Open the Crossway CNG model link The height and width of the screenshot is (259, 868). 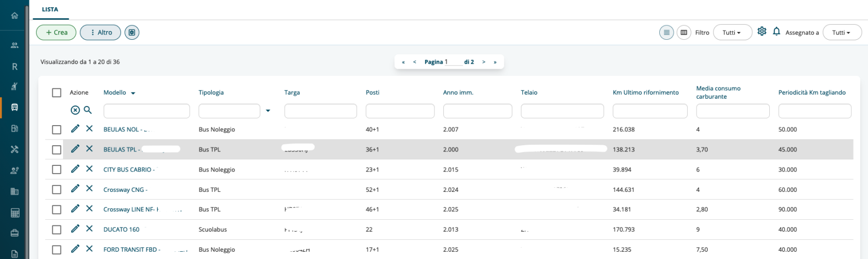tap(126, 190)
